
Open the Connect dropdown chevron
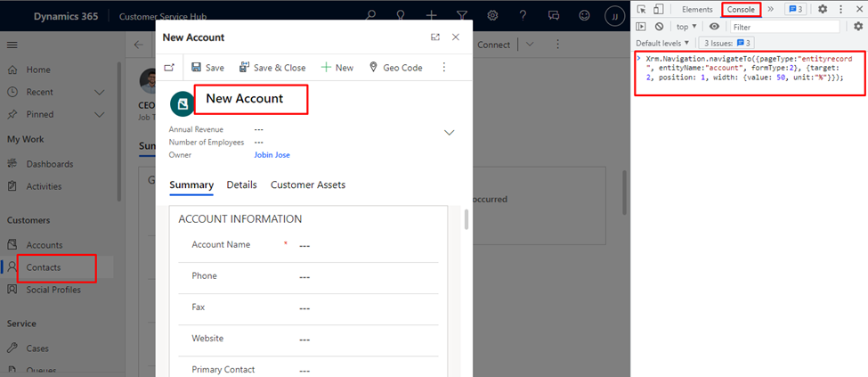point(530,45)
